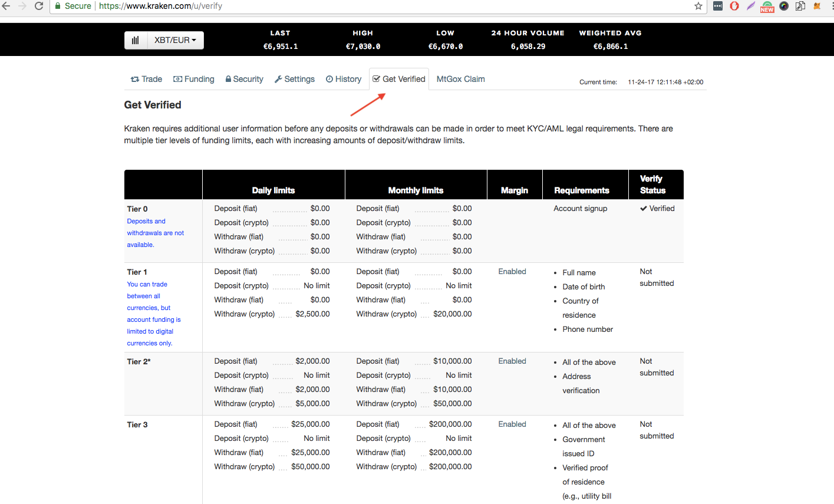This screenshot has height=504, width=834.
Task: Click 'Deposits and withdrawals are not available.' note
Action: 156,233
